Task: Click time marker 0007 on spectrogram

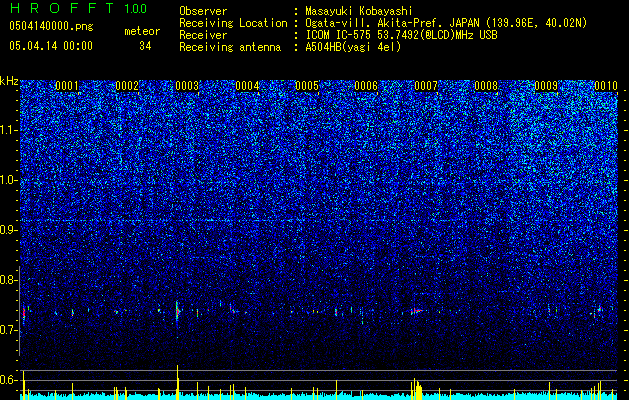Action: coord(426,86)
